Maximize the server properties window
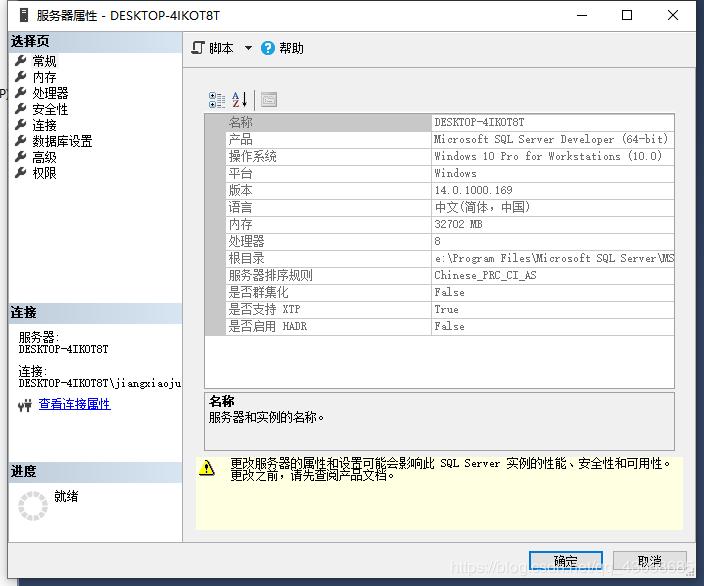 click(627, 15)
